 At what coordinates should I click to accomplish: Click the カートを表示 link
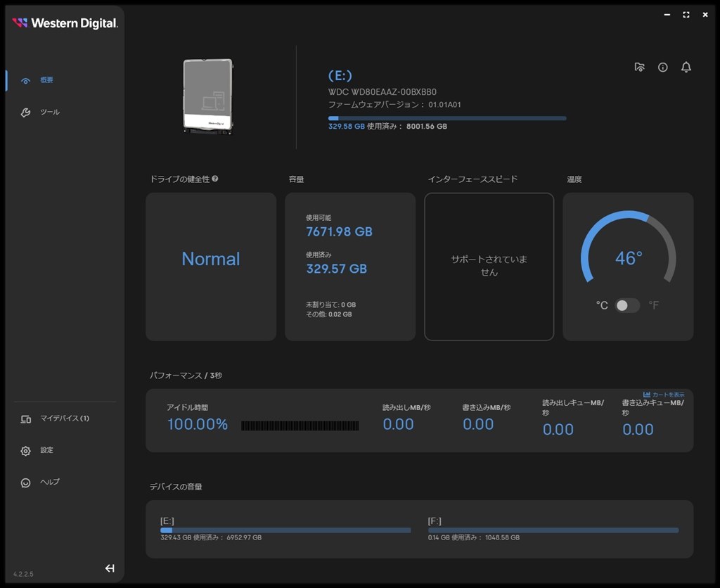668,395
